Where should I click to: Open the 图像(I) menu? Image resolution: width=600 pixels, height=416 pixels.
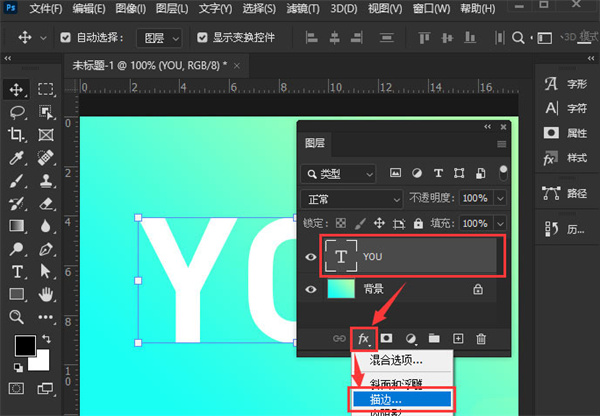pos(130,8)
